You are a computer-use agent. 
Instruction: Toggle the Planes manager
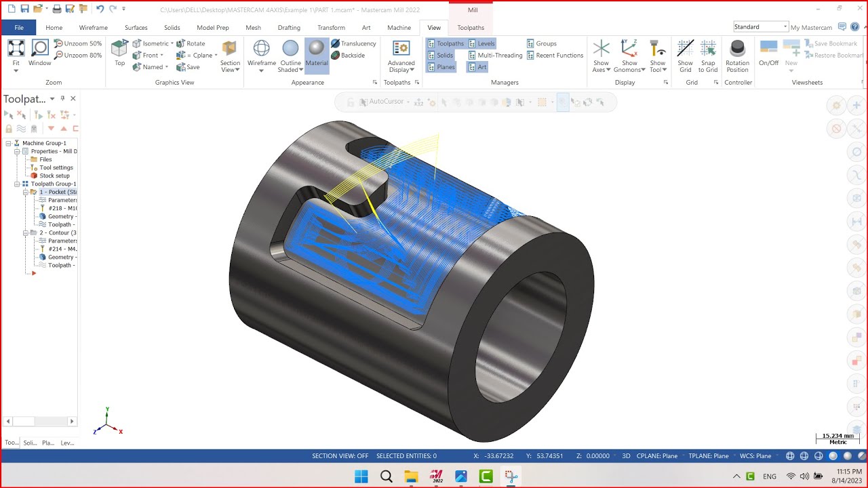(441, 67)
